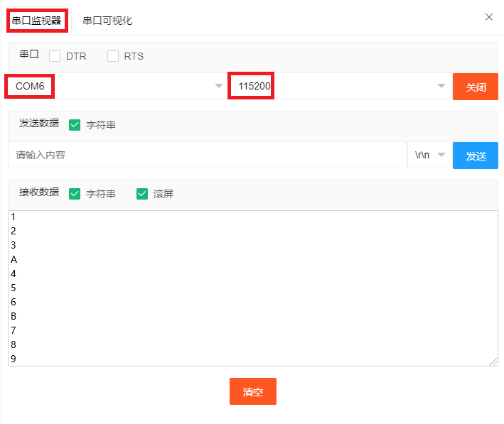504x424 pixels.
Task: Open the 串口可视化 tab
Action: coord(107,21)
